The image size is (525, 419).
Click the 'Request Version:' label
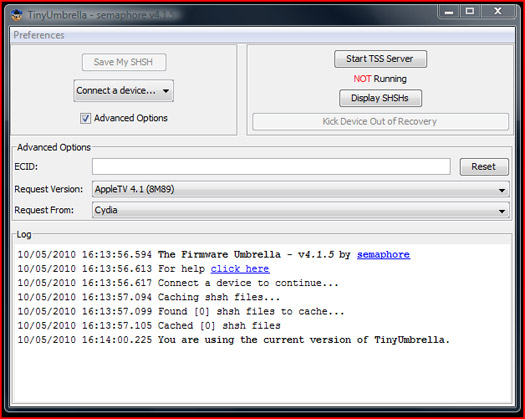pyautogui.click(x=49, y=189)
